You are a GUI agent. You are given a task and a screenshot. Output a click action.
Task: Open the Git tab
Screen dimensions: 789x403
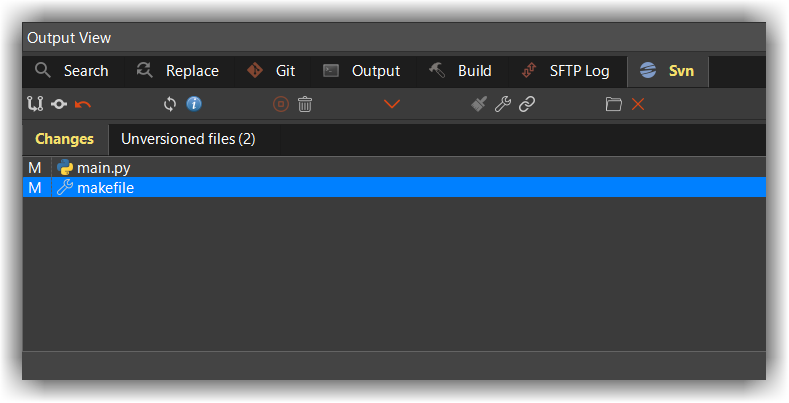pos(272,71)
